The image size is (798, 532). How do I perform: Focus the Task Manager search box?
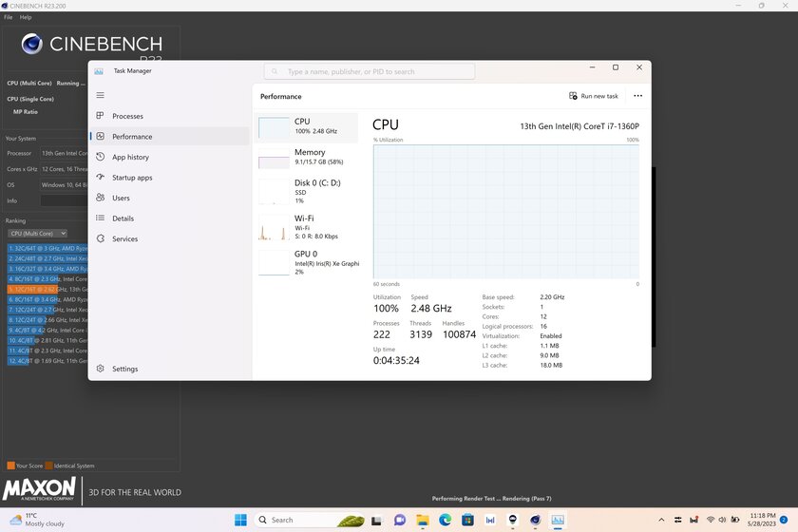pyautogui.click(x=370, y=71)
